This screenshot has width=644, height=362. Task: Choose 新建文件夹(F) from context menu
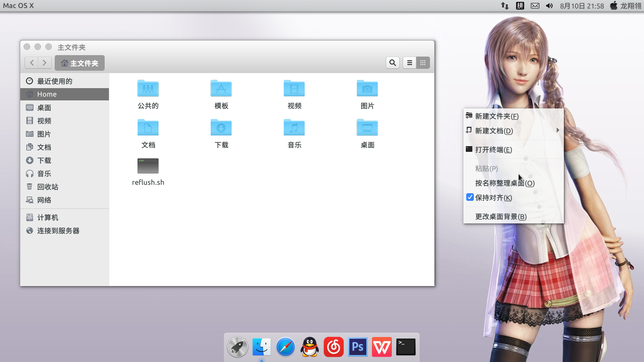513,116
